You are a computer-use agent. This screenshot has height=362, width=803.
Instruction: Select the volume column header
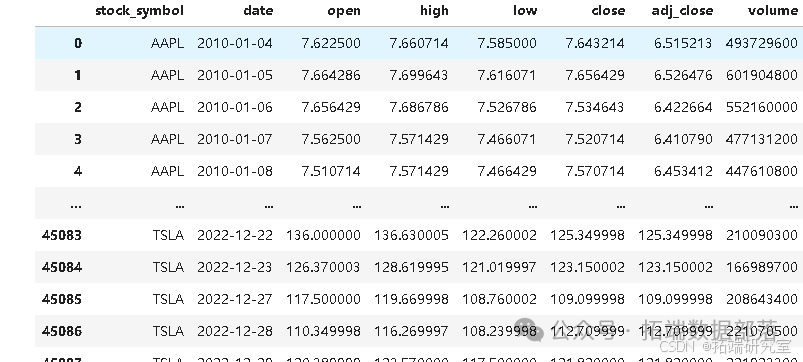point(773,11)
